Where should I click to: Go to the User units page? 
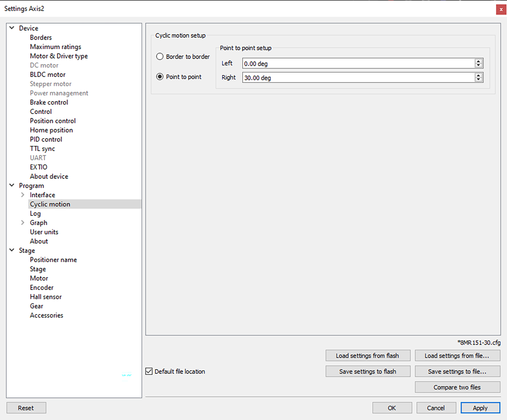coord(44,232)
